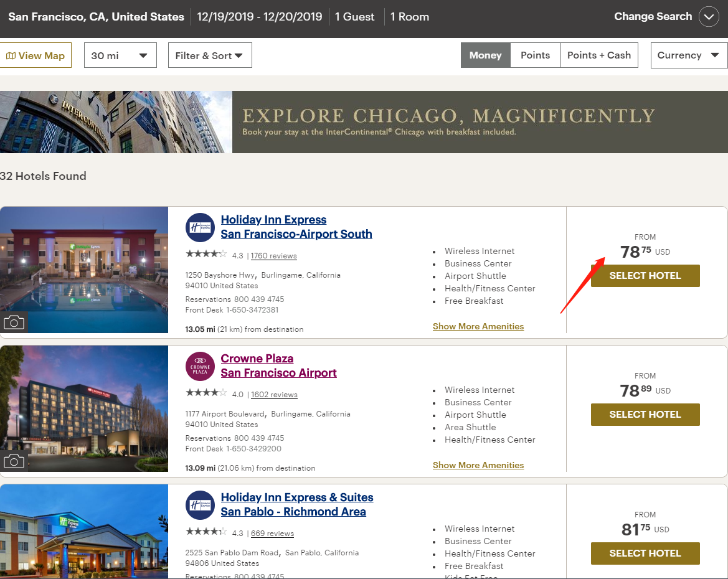Click the Holiday Inn Express Airport South logo

tap(200, 227)
